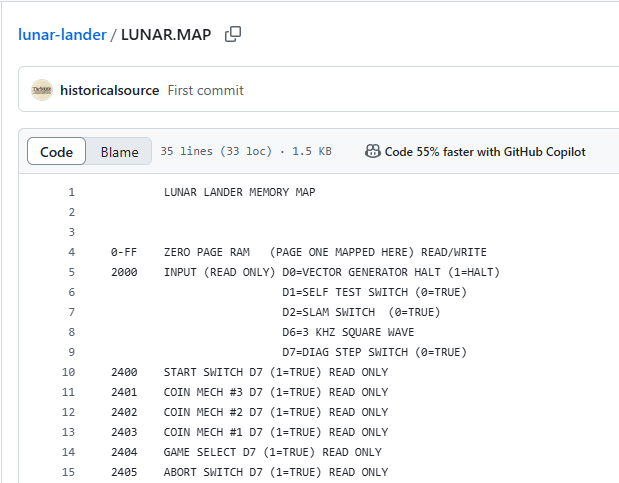Open the historicalsource user profile

point(109,90)
